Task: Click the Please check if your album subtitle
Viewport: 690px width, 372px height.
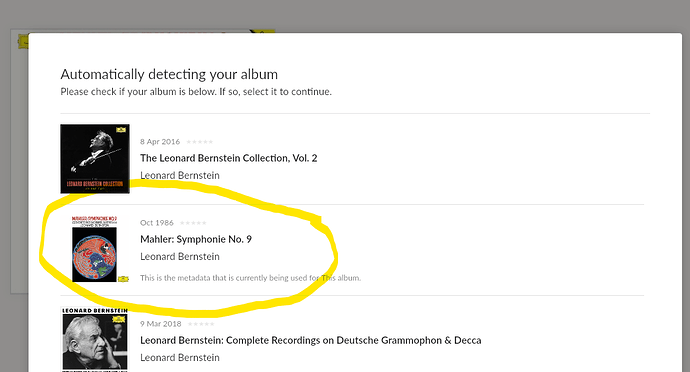Action: coord(196,92)
